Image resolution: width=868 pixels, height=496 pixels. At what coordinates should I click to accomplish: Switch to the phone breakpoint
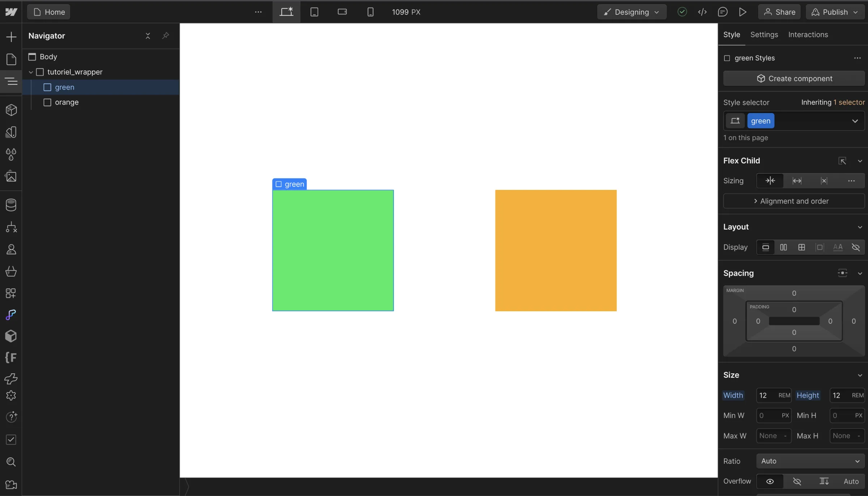(370, 12)
